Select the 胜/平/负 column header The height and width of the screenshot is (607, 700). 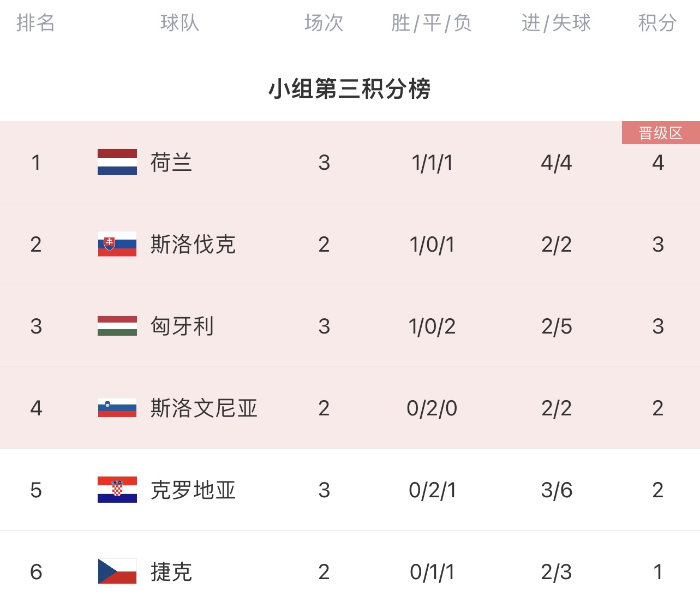[x=432, y=23]
